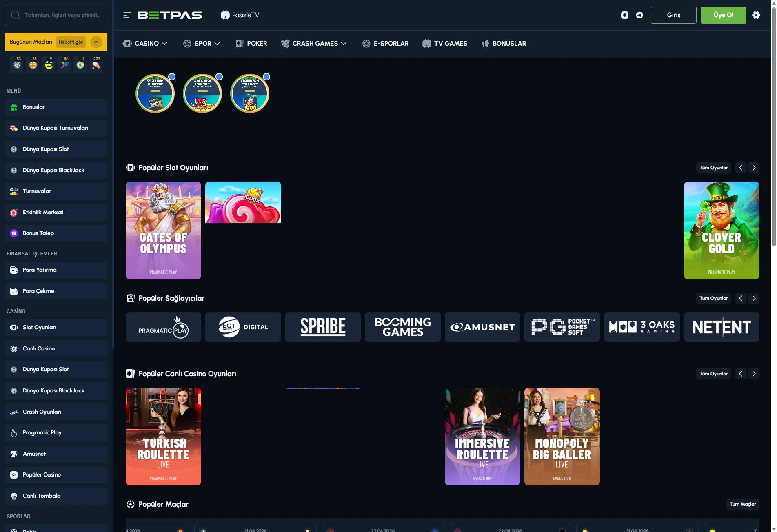Open tennis matches icon with 116 count
Image resolution: width=777 pixels, height=532 pixels.
point(64,64)
